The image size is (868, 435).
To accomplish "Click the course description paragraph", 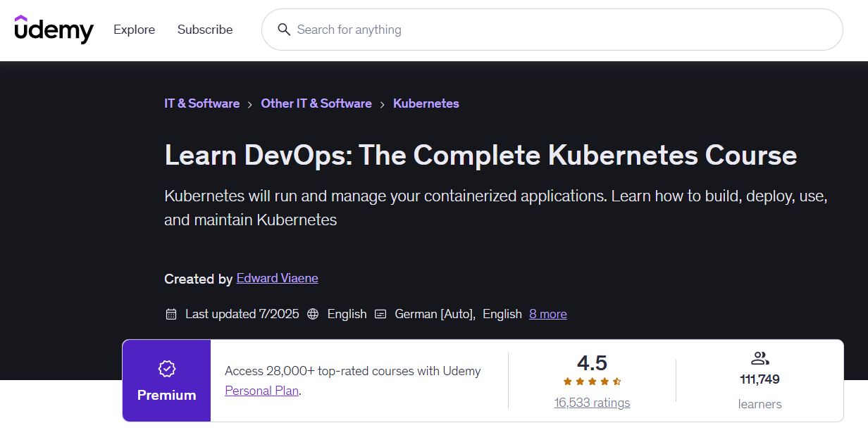I will 496,208.
